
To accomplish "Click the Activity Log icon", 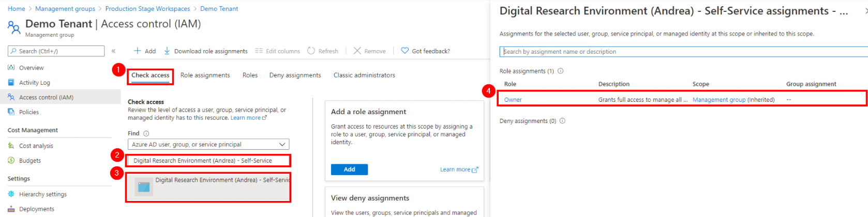I will click(11, 83).
